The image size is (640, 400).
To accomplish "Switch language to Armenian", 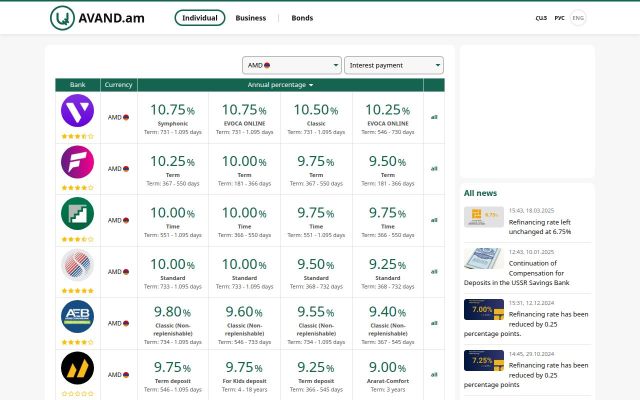I will click(x=541, y=18).
